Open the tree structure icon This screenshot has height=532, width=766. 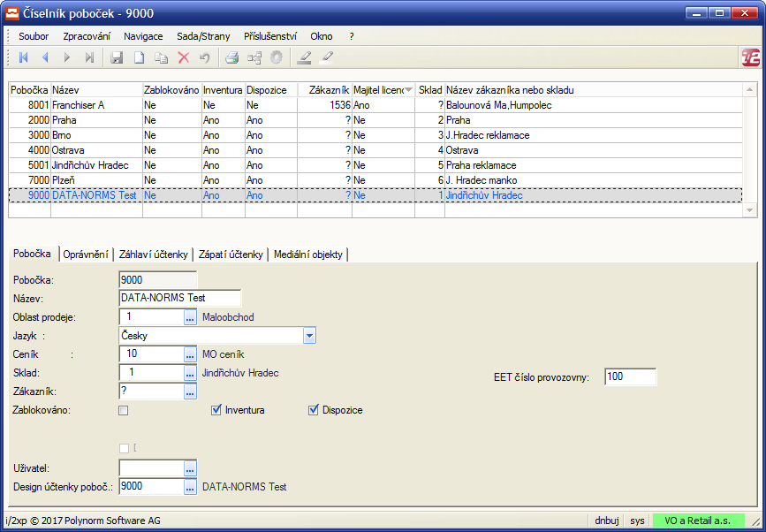[x=254, y=57]
